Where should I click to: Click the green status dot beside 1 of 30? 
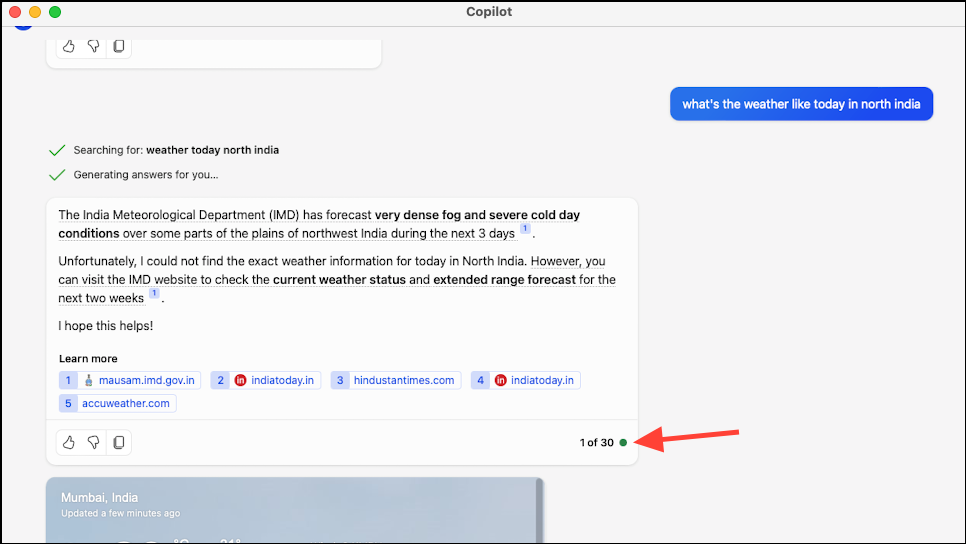tap(623, 442)
